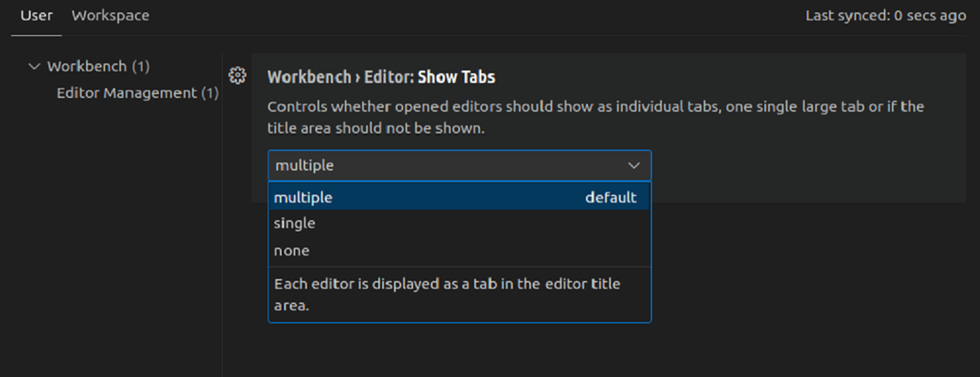Close the Show Tabs dropdown via its chevron
The height and width of the screenshot is (377, 980).
pos(634,166)
